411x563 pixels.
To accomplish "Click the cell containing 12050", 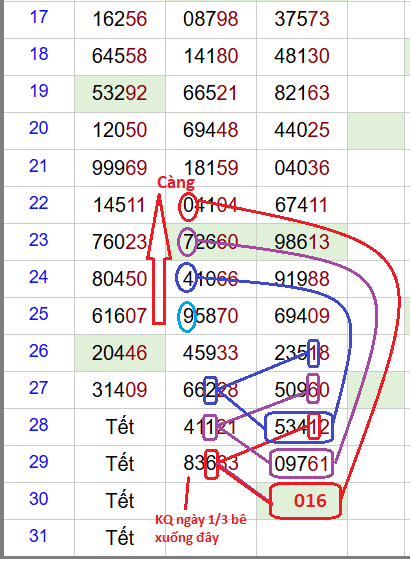I will tap(120, 131).
